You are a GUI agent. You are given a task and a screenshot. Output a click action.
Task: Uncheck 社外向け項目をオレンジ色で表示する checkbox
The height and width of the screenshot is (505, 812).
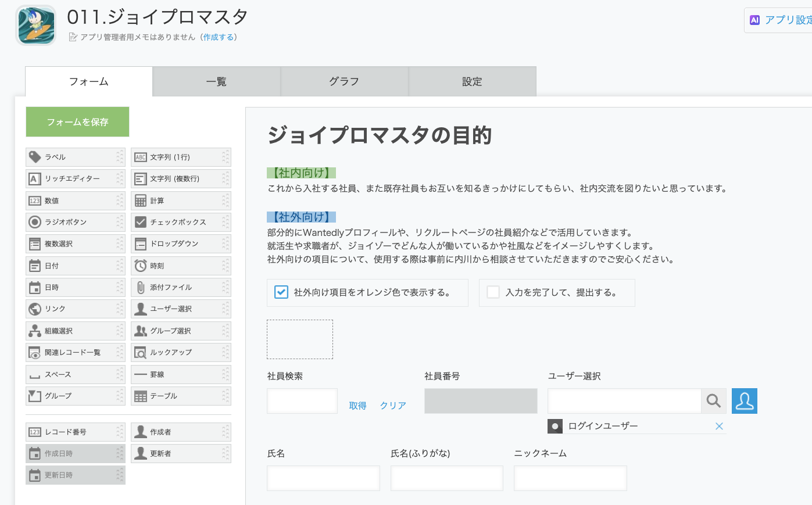281,292
